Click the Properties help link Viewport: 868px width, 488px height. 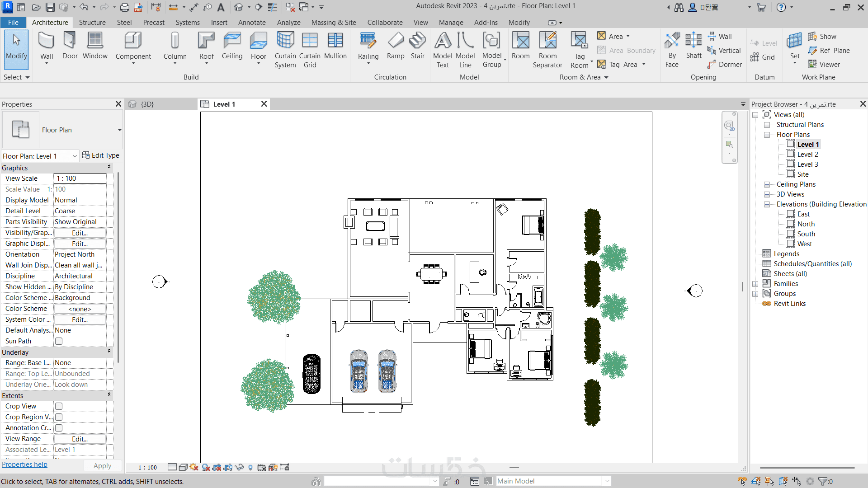(x=24, y=465)
